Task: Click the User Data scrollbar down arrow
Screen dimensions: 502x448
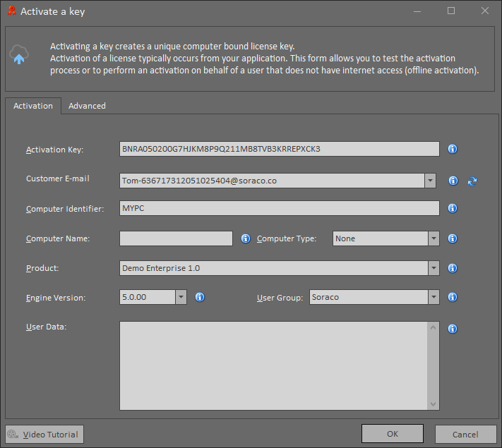Action: point(434,404)
